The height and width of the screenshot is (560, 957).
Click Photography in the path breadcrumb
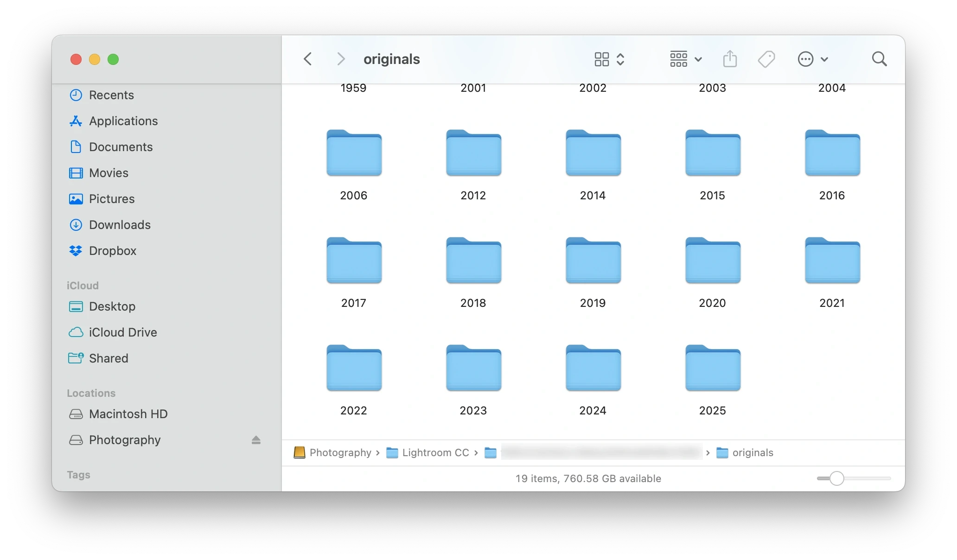point(340,453)
